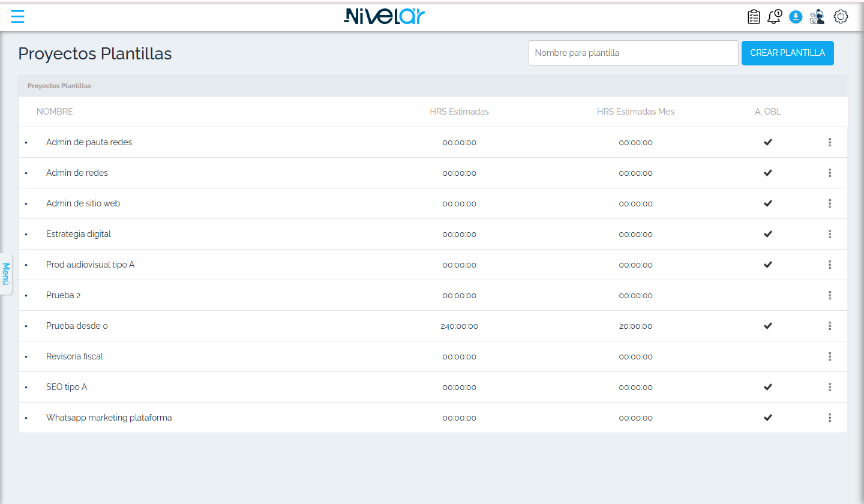
Task: Click the blue download icon
Action: coord(796,17)
